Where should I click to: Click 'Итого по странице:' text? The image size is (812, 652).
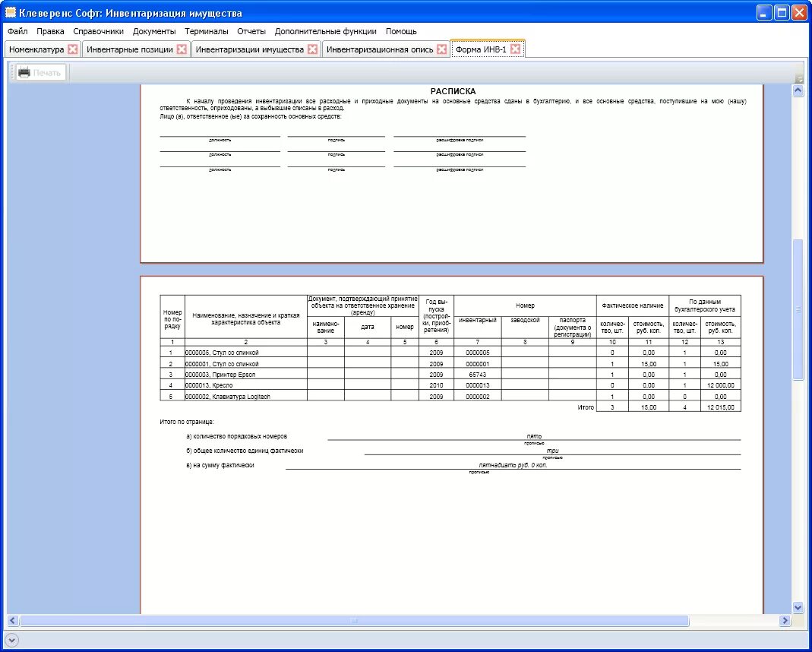[187, 422]
